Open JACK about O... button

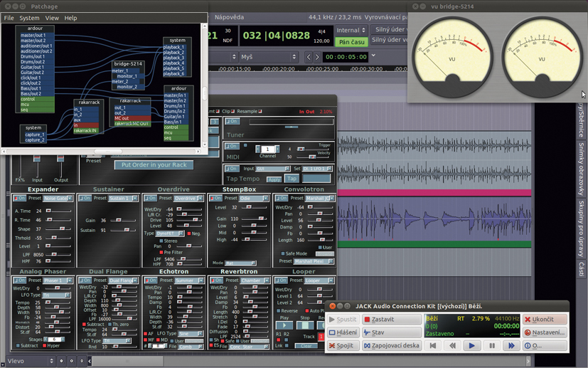(545, 345)
